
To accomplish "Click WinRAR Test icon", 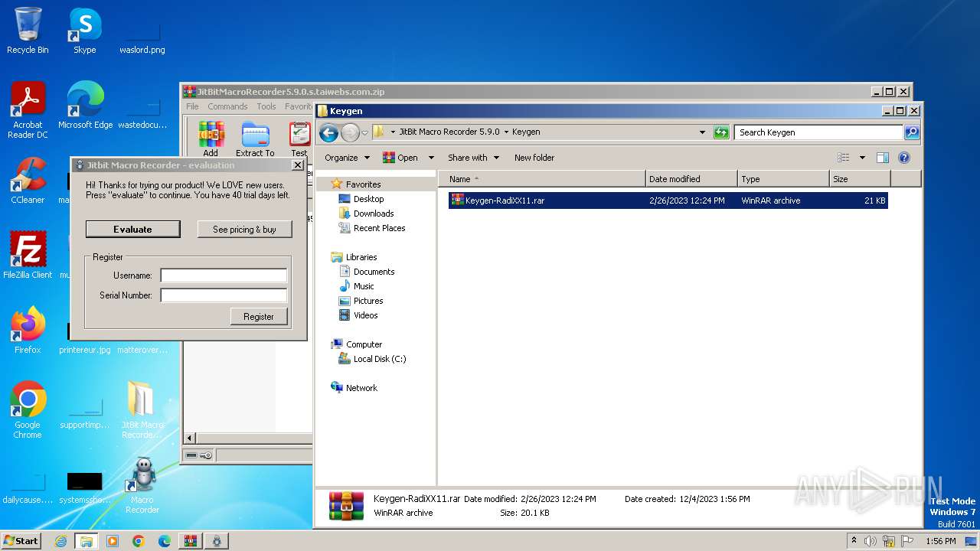I will tap(299, 139).
